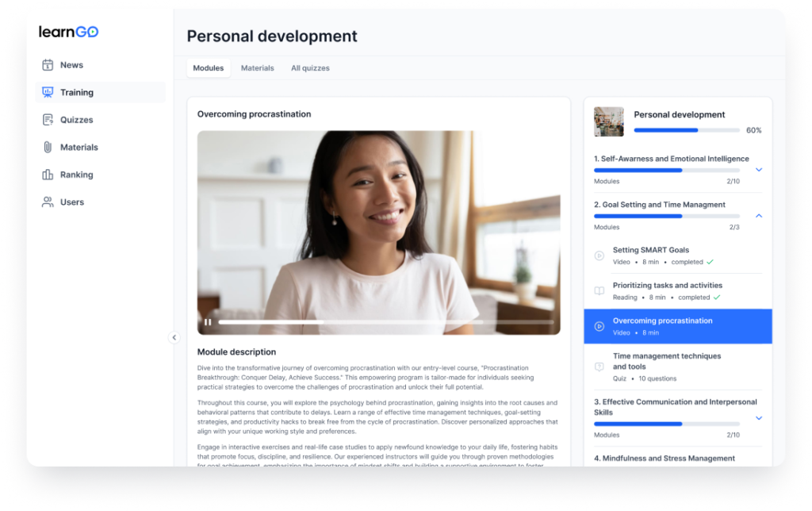Expand the Self-Awareness and Emotional Intelligence section
This screenshot has height=511, width=812.
click(x=758, y=169)
